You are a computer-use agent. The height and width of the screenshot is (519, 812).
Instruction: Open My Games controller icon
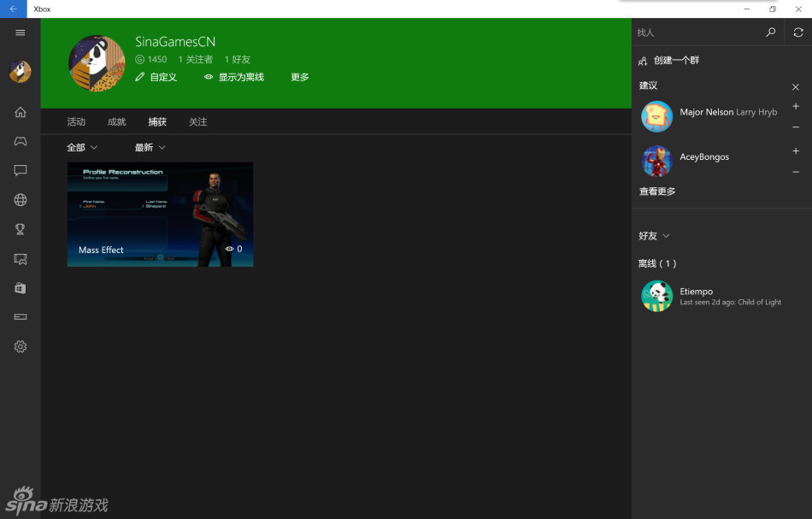point(21,141)
